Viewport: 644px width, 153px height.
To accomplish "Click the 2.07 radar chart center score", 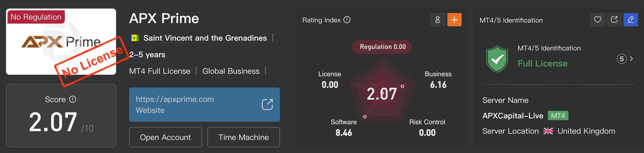I will [382, 94].
